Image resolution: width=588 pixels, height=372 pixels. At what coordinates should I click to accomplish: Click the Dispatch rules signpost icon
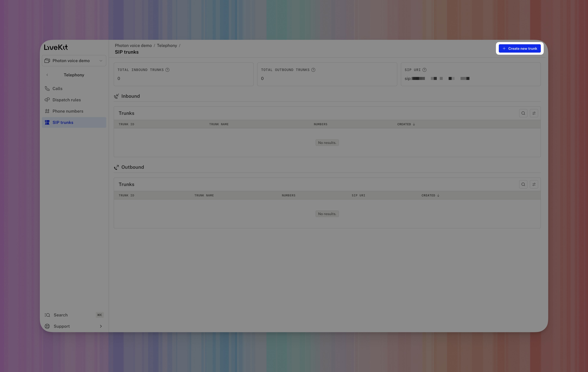pyautogui.click(x=47, y=100)
